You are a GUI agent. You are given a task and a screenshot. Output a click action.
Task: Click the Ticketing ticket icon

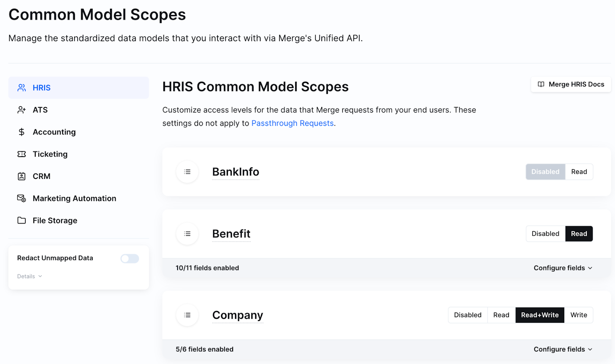pyautogui.click(x=22, y=154)
